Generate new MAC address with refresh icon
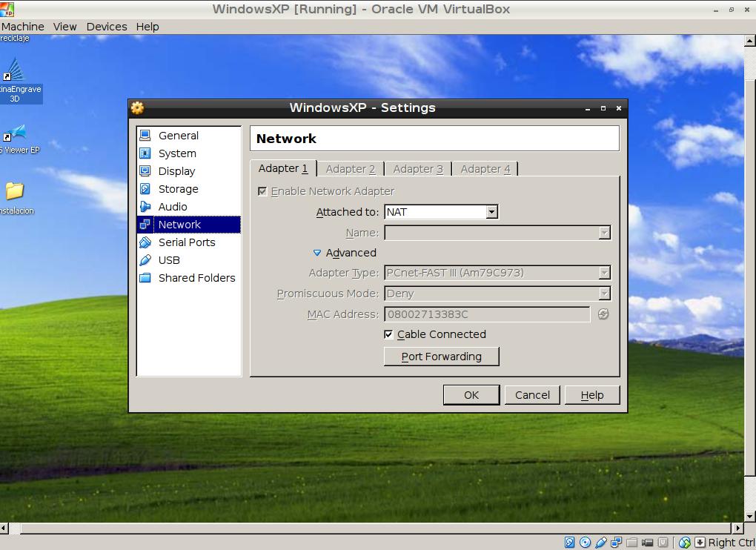Image resolution: width=756 pixels, height=550 pixels. [603, 314]
